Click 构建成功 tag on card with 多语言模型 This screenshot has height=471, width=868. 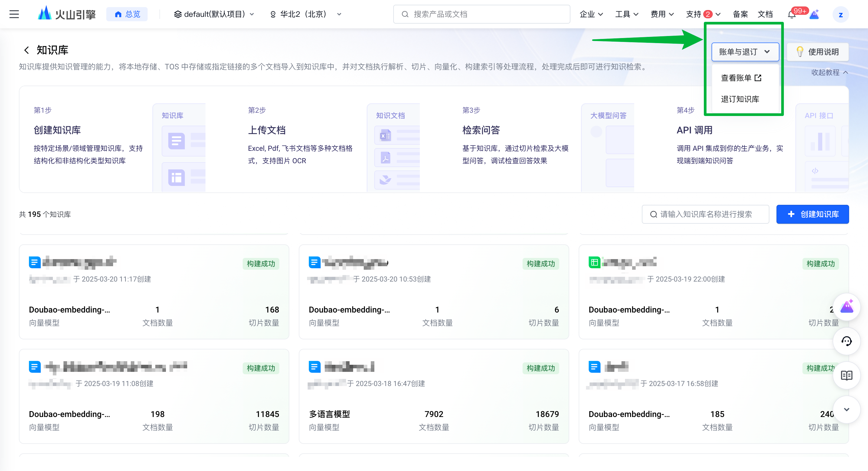pyautogui.click(x=541, y=368)
